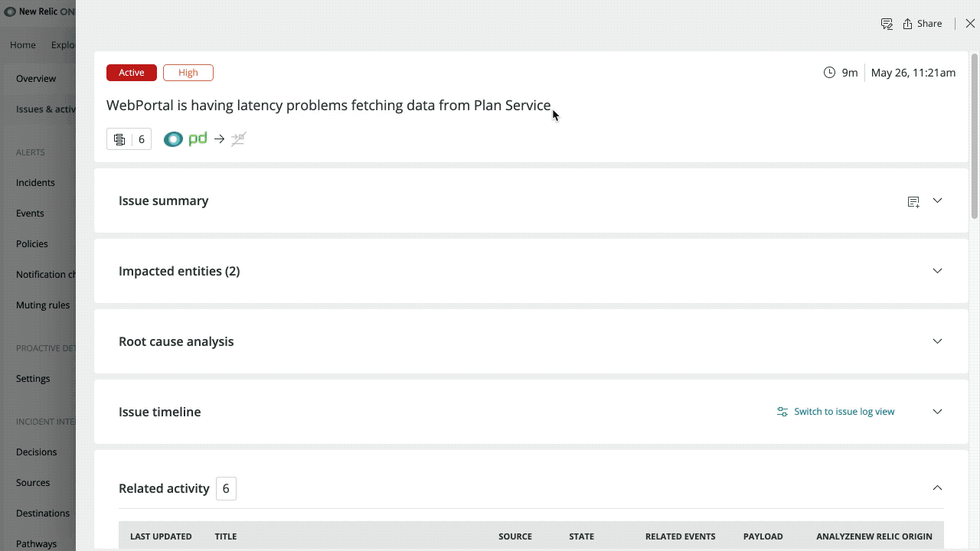Select Muting rules from the sidebar

[43, 305]
